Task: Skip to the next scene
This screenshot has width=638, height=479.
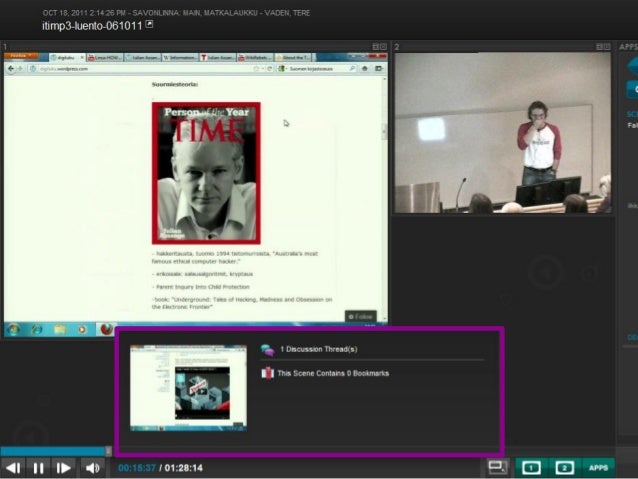Action: (x=63, y=468)
